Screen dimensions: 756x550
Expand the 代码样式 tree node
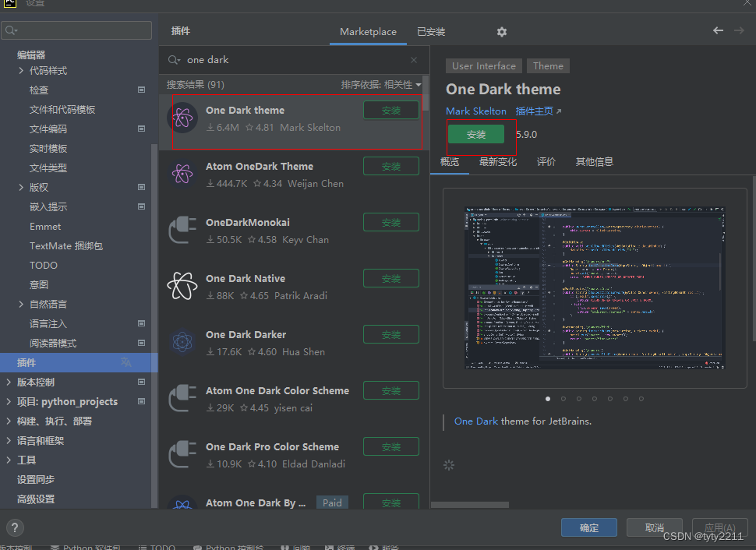tap(21, 71)
